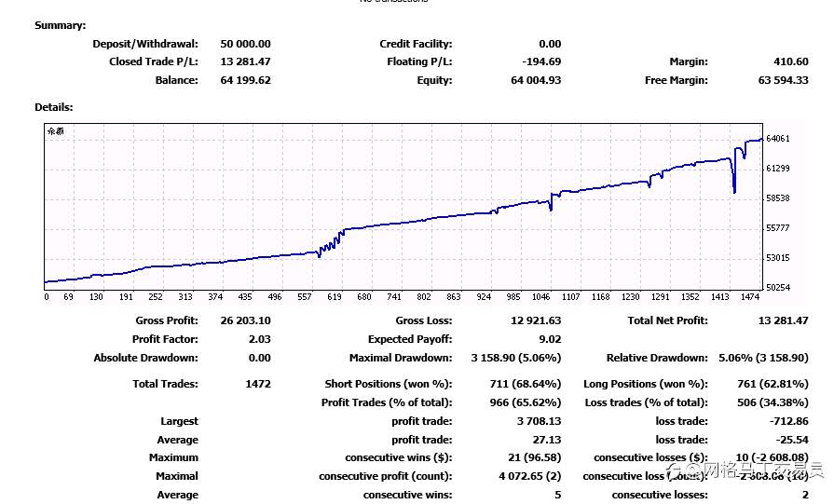Click largest profit trade value 3 708.13
This screenshot has height=504, width=834.
(539, 421)
